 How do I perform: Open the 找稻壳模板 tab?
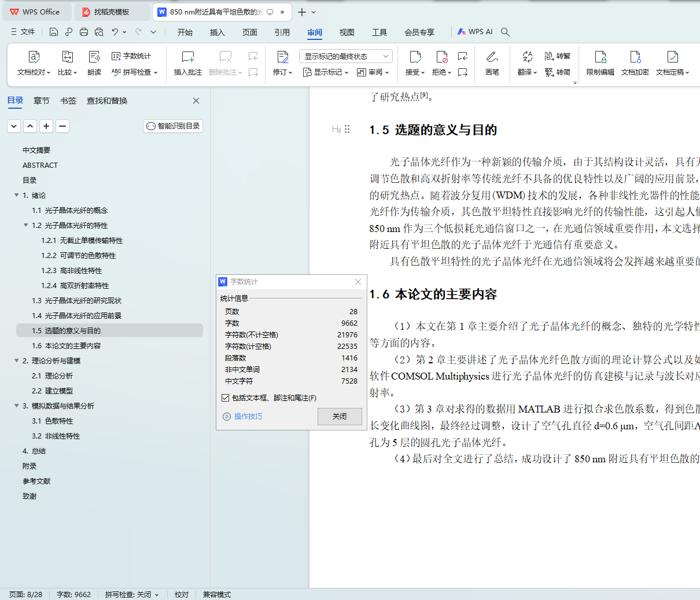click(x=112, y=12)
